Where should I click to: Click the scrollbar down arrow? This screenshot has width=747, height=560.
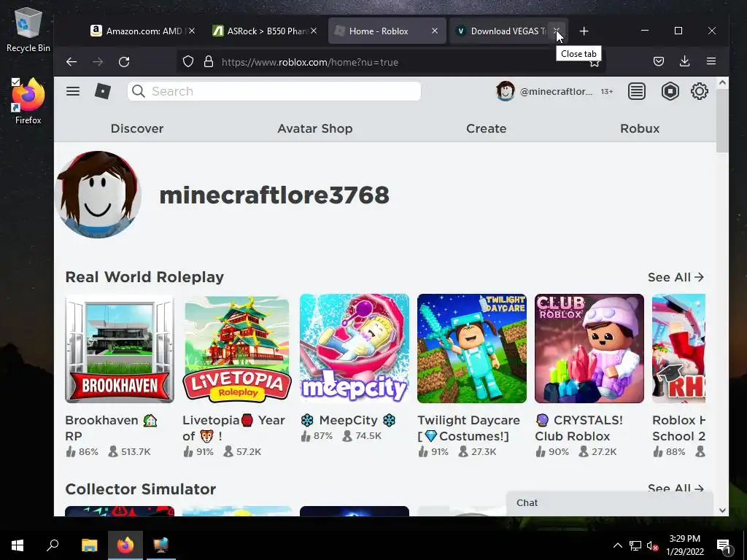[x=722, y=510]
